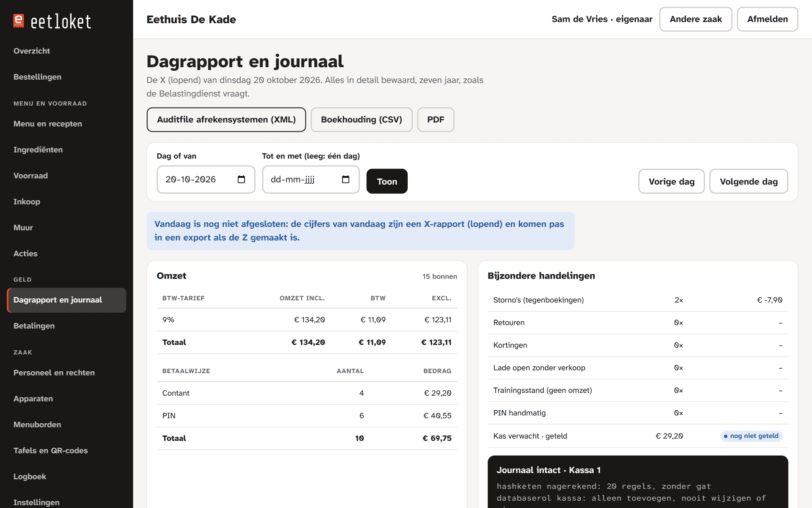
Task: Click 'Trainingsstand (geen omzet)' row
Action: (638, 390)
